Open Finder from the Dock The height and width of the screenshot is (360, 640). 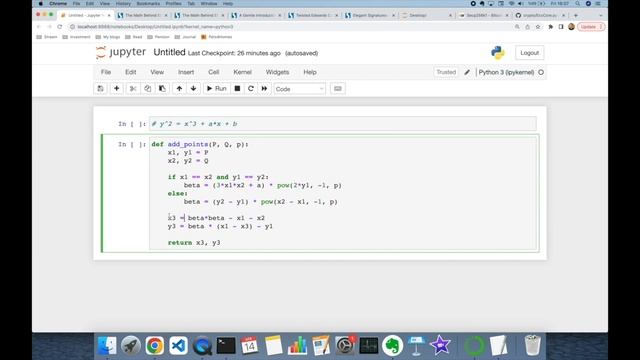[107, 346]
